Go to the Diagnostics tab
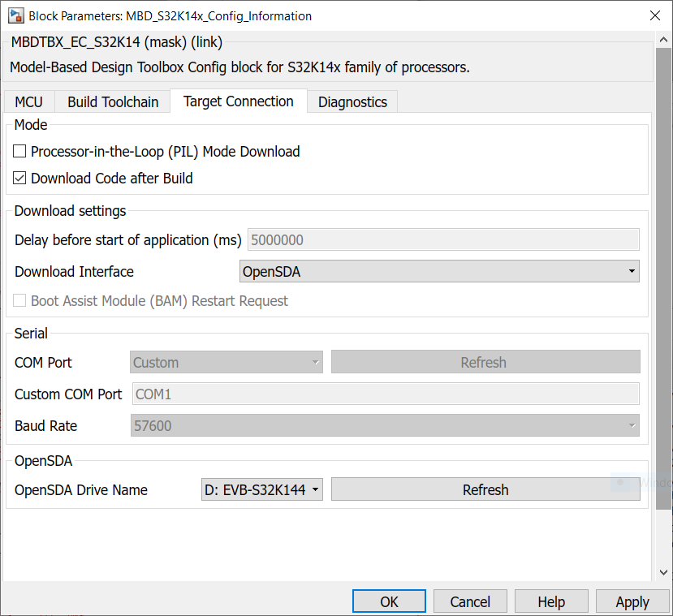The width and height of the screenshot is (673, 616). tap(352, 102)
